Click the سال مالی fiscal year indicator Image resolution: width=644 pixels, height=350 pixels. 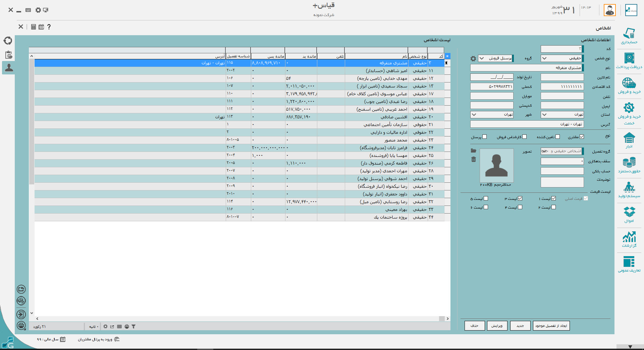pyautogui.click(x=51, y=339)
